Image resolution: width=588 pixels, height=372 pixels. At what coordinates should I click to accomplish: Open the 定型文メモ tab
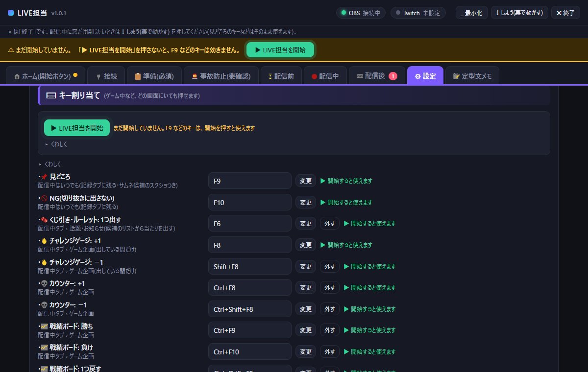[472, 76]
